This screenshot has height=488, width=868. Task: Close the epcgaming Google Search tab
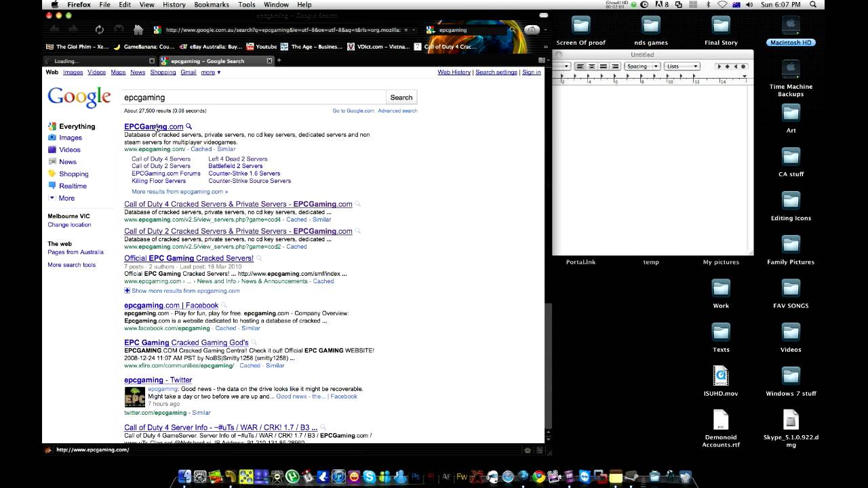[269, 61]
